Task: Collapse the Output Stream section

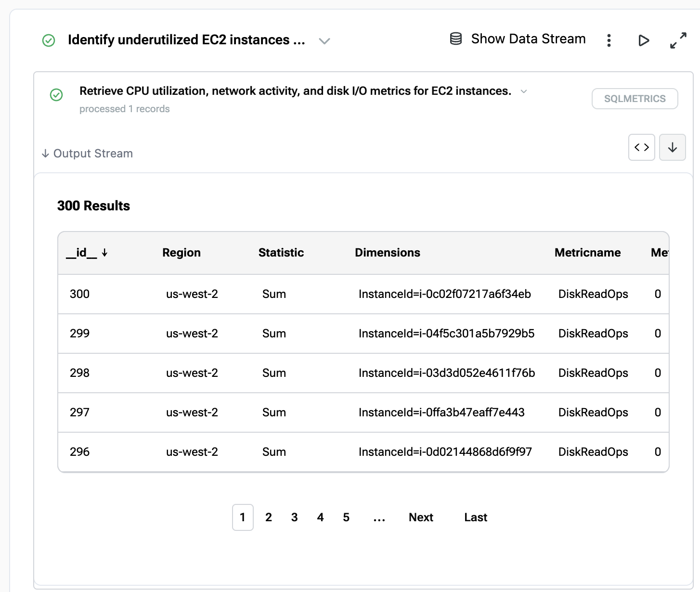Action: (x=87, y=154)
